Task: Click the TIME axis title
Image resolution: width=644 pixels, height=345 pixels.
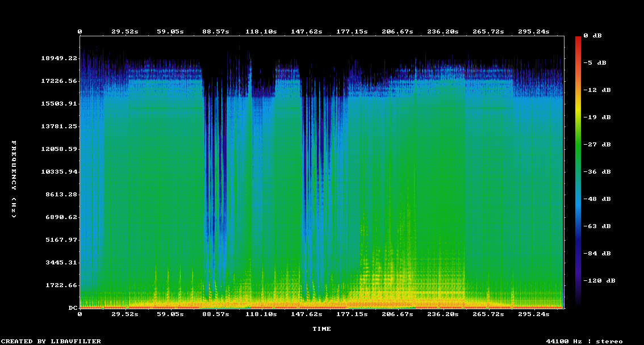Action: tap(321, 329)
